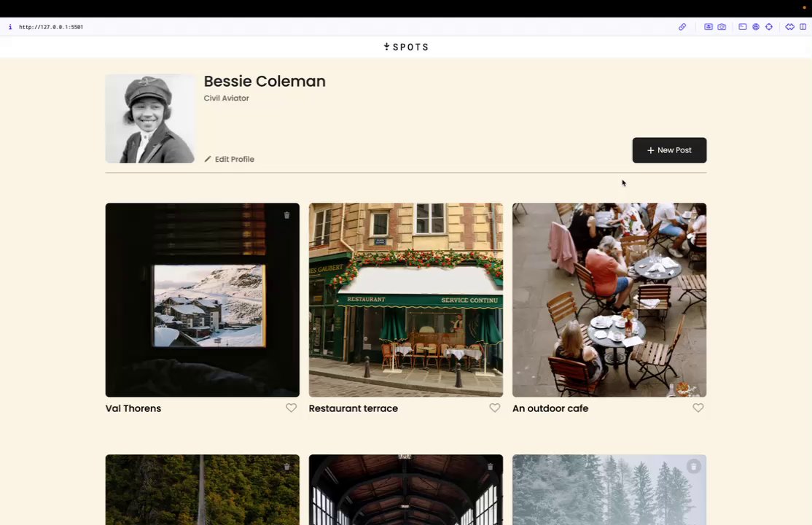This screenshot has width=812, height=525.
Task: Delete the foggy forest card
Action: [x=693, y=467]
